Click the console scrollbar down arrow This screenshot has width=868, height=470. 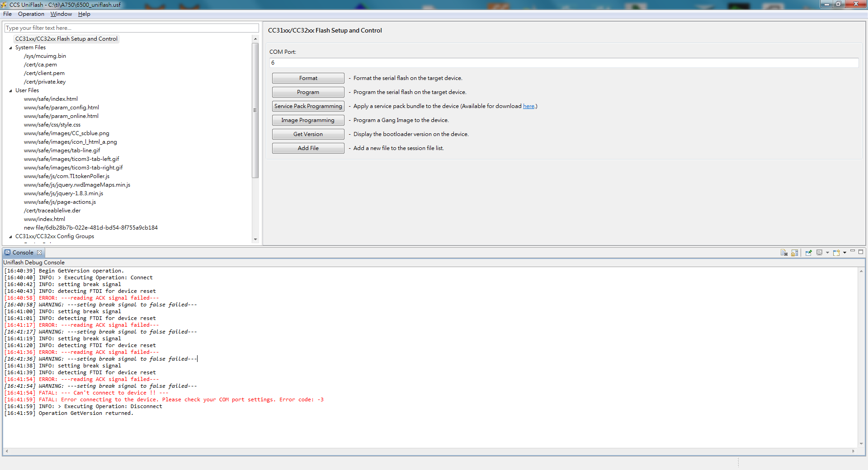tap(861, 444)
